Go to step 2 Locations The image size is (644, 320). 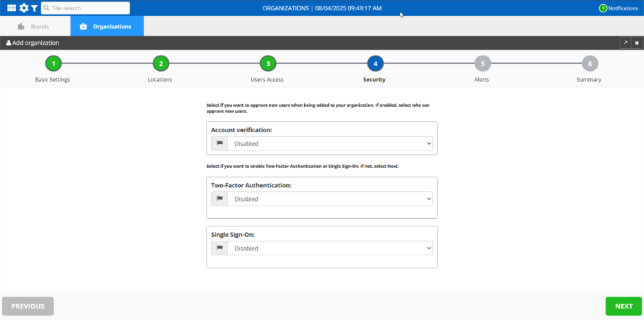(x=160, y=64)
